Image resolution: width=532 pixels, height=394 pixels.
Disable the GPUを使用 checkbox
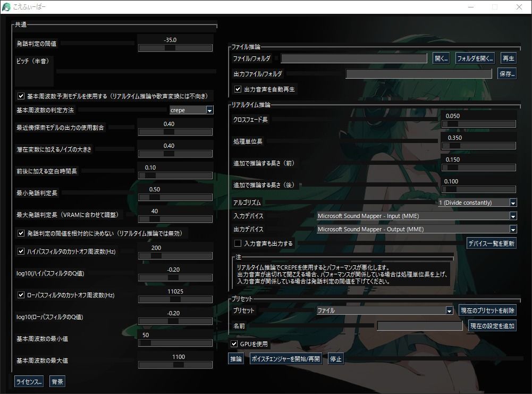(x=234, y=344)
